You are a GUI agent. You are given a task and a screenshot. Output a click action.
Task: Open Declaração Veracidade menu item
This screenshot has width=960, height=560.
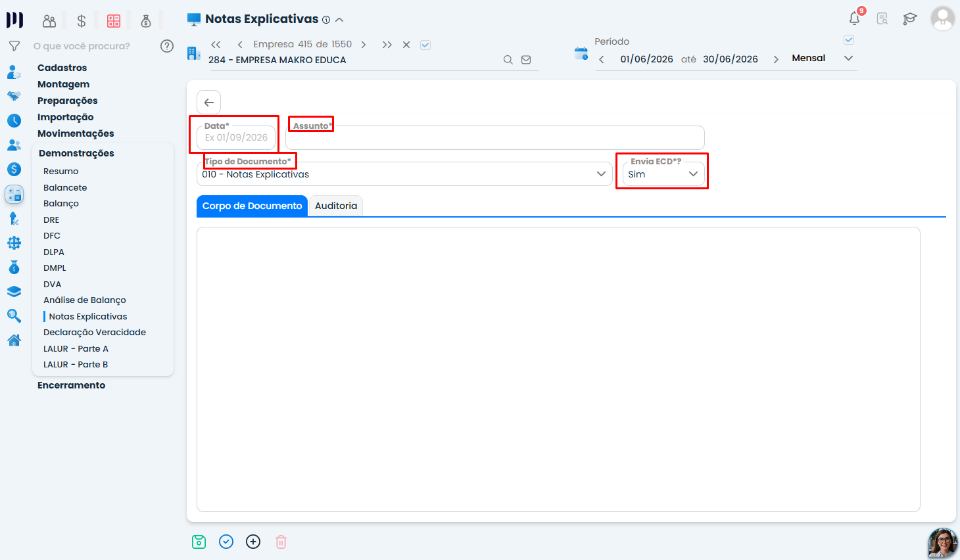pyautogui.click(x=95, y=332)
